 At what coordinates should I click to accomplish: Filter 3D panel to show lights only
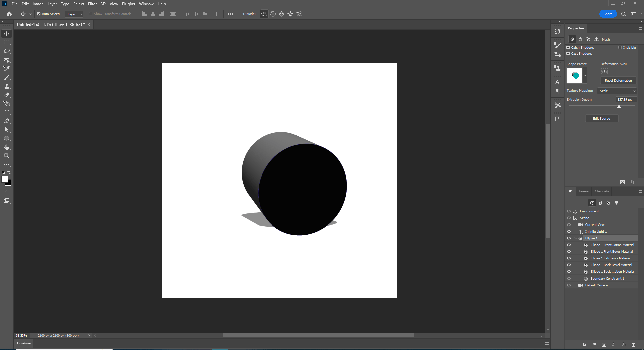pos(616,203)
